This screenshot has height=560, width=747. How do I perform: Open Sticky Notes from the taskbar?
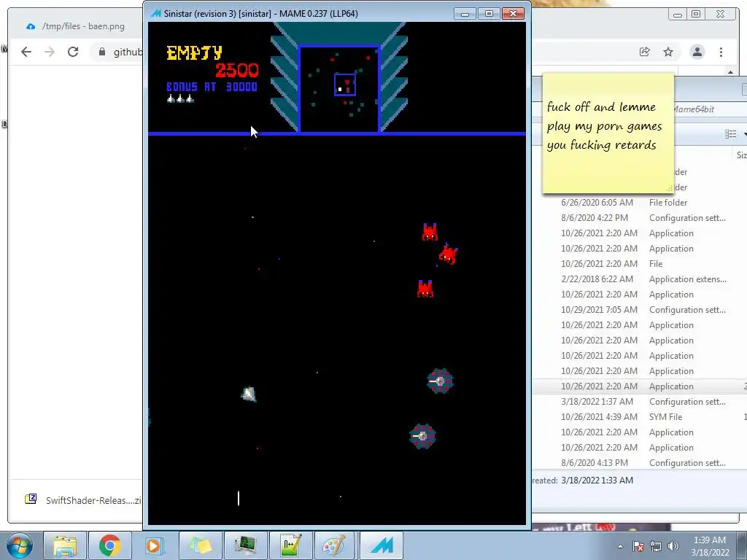click(200, 545)
